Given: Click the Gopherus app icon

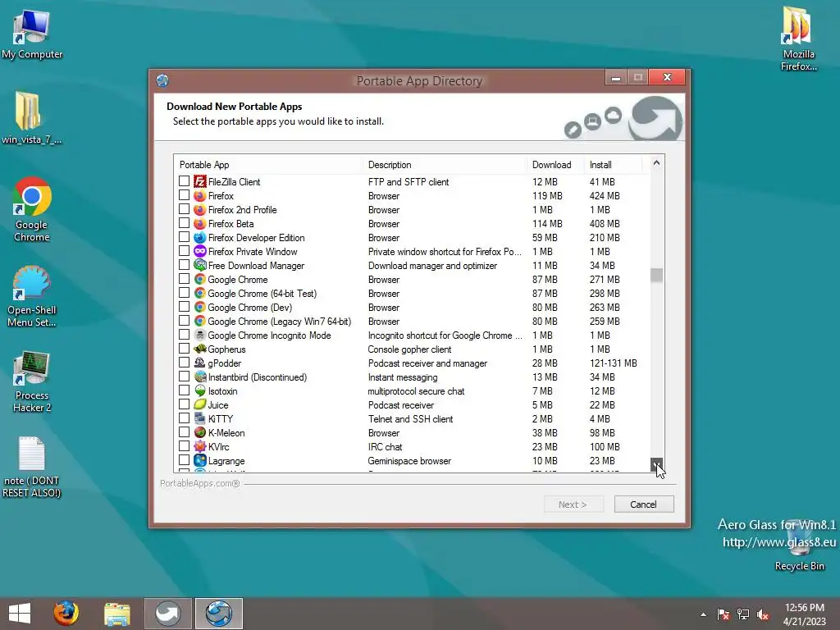Looking at the screenshot, I should point(200,349).
